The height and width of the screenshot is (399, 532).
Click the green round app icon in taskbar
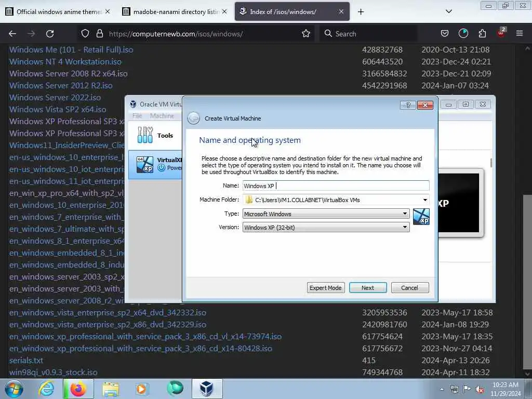tap(175, 388)
